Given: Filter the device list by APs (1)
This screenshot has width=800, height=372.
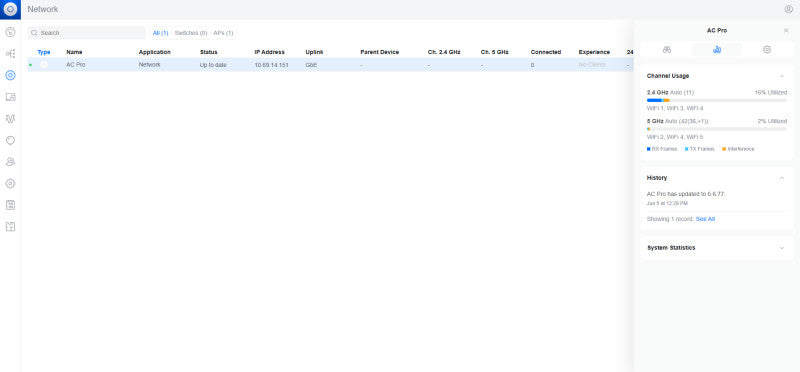Looking at the screenshot, I should (223, 33).
